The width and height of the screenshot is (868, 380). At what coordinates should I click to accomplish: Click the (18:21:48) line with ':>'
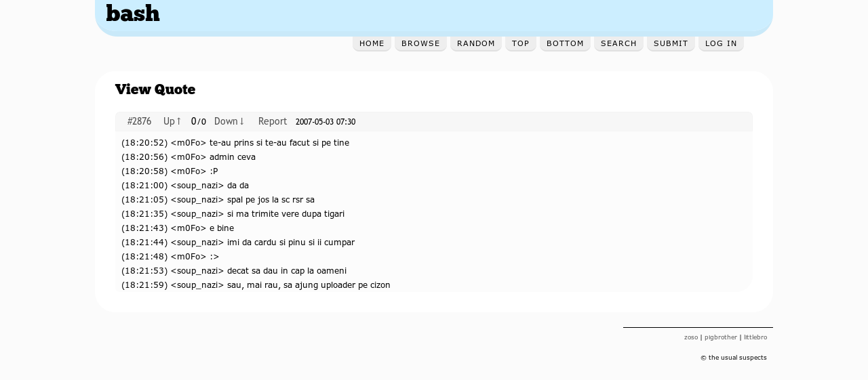tap(170, 257)
